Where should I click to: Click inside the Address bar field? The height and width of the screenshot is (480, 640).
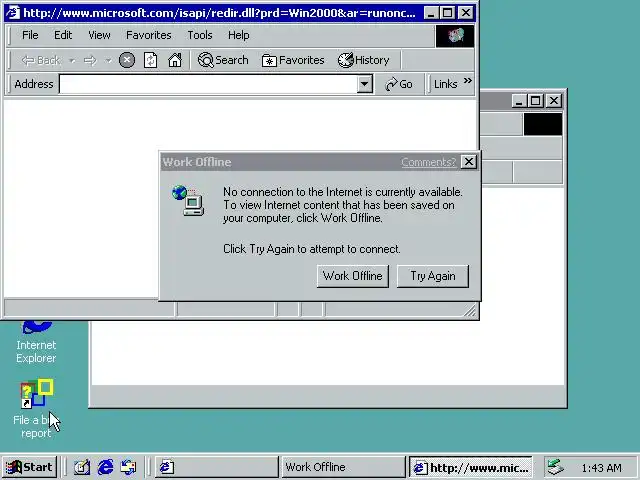(x=208, y=84)
